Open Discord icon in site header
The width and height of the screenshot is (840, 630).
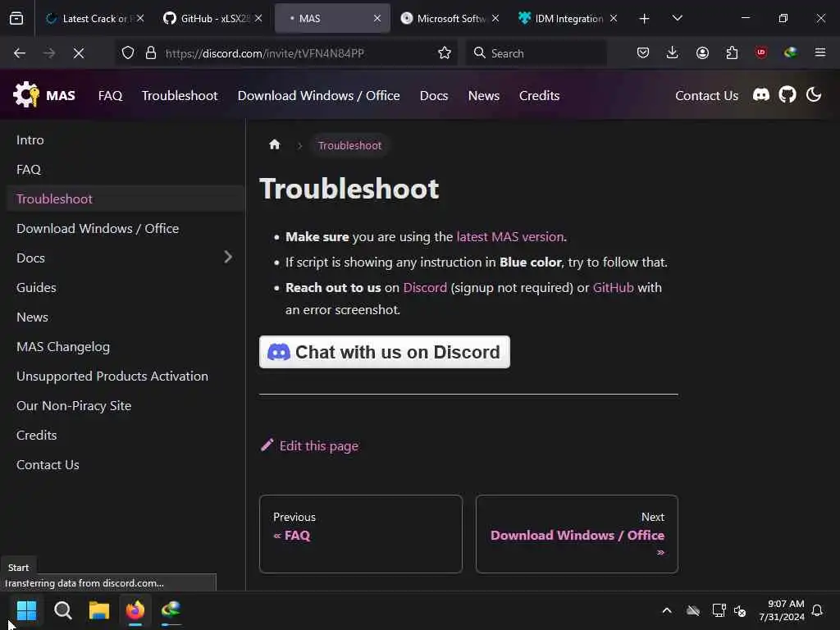tap(760, 95)
